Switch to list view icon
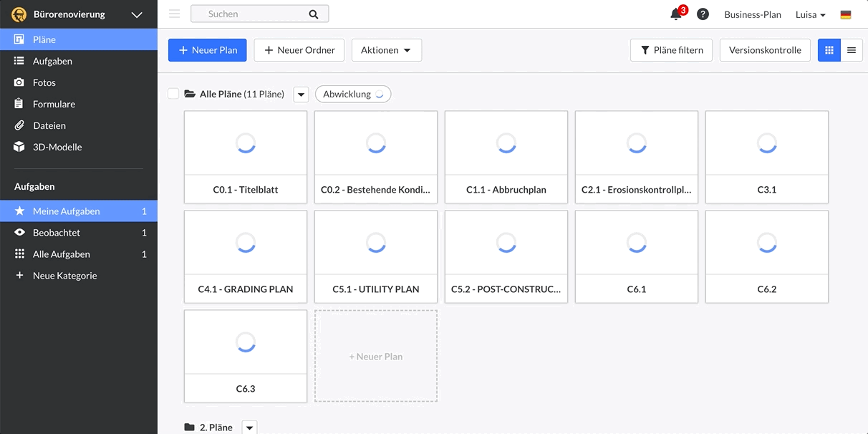 click(x=852, y=50)
